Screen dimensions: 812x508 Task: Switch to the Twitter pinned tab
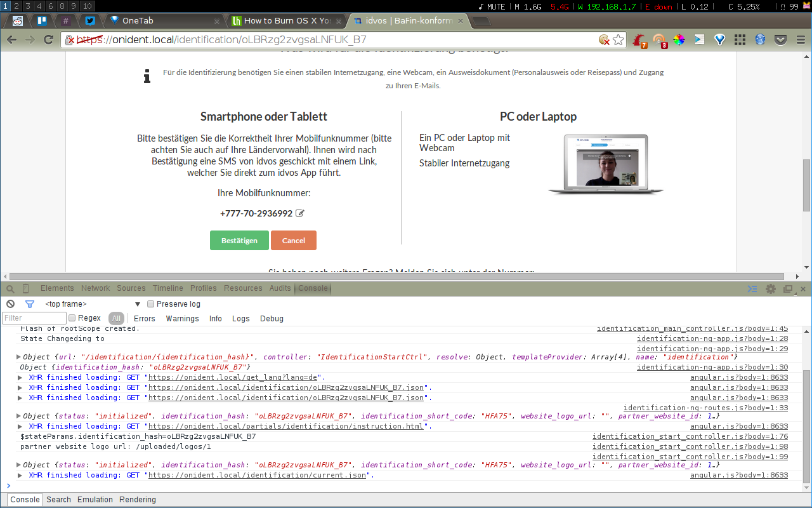90,20
